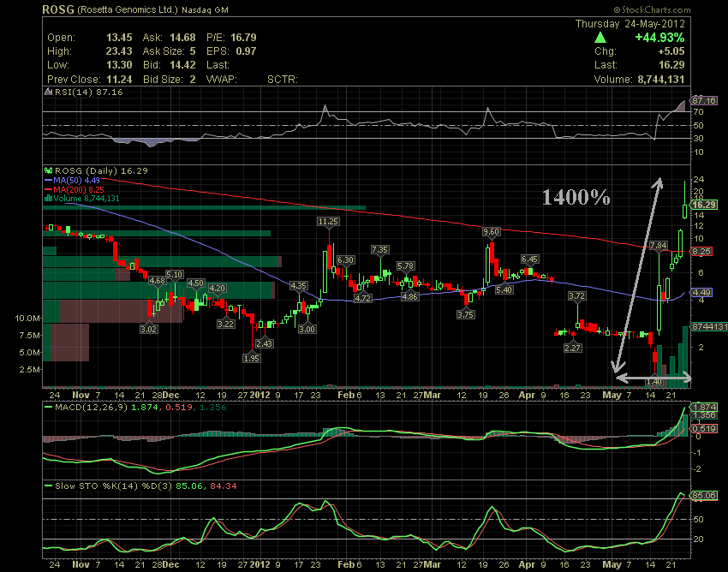Click the MACD(12,26,9) legend text
This screenshot has height=572, width=728.
click(x=91, y=408)
